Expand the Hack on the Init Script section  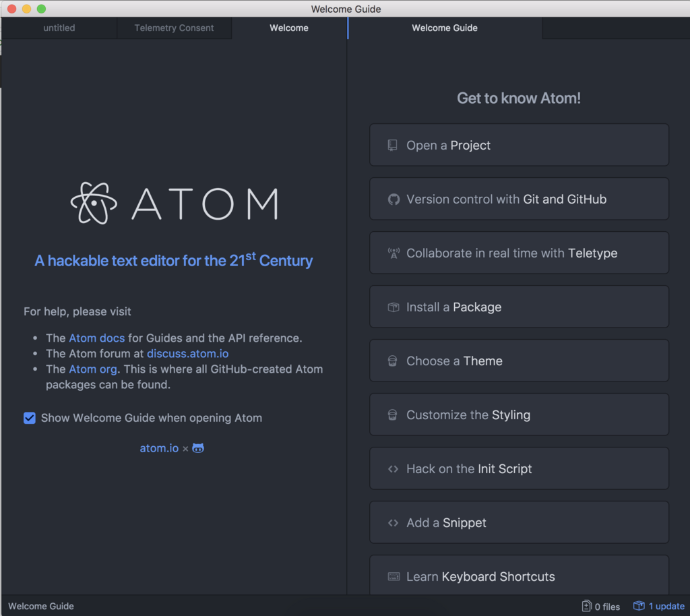point(519,468)
